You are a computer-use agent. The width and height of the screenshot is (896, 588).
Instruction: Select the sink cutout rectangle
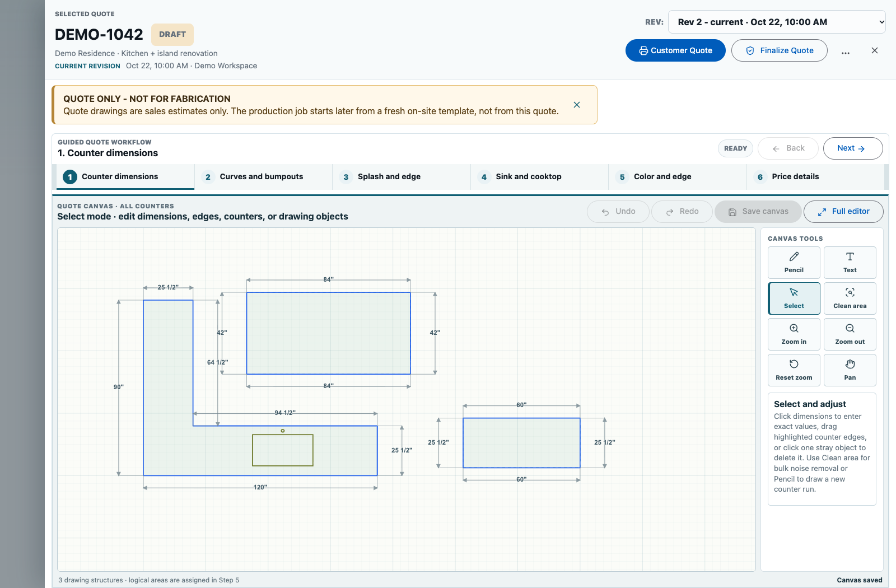(x=283, y=450)
